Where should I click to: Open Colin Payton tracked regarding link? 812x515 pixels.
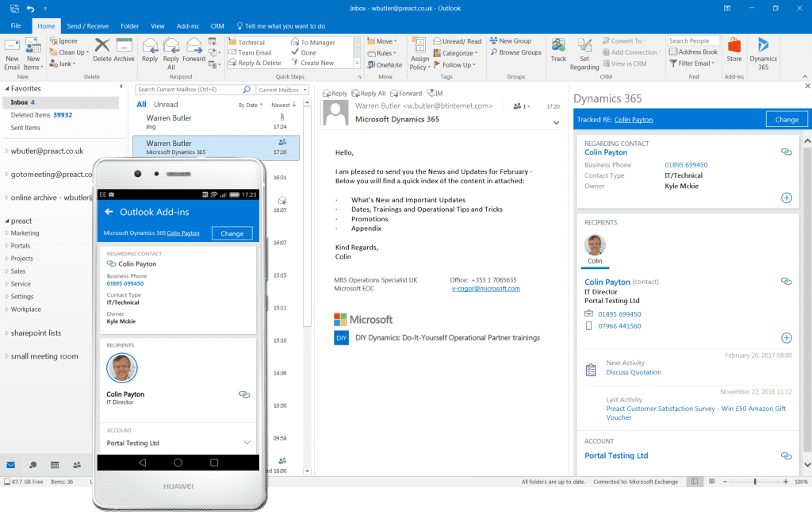coord(634,120)
